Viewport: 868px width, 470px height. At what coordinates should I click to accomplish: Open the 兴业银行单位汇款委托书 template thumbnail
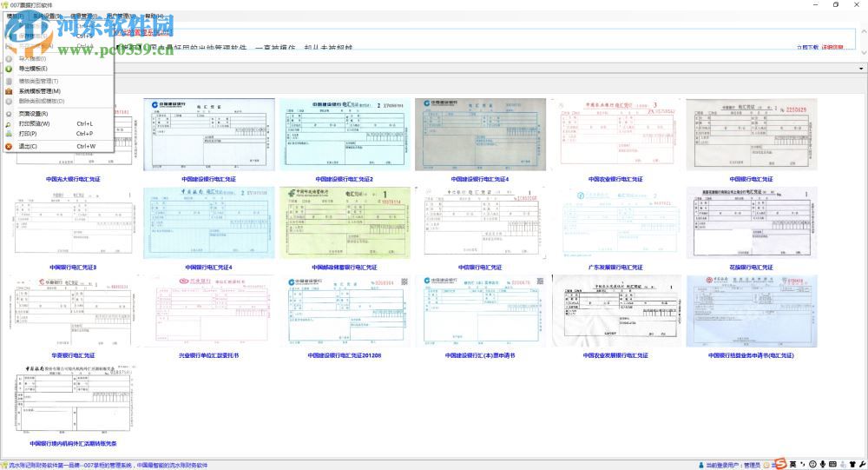(x=208, y=311)
